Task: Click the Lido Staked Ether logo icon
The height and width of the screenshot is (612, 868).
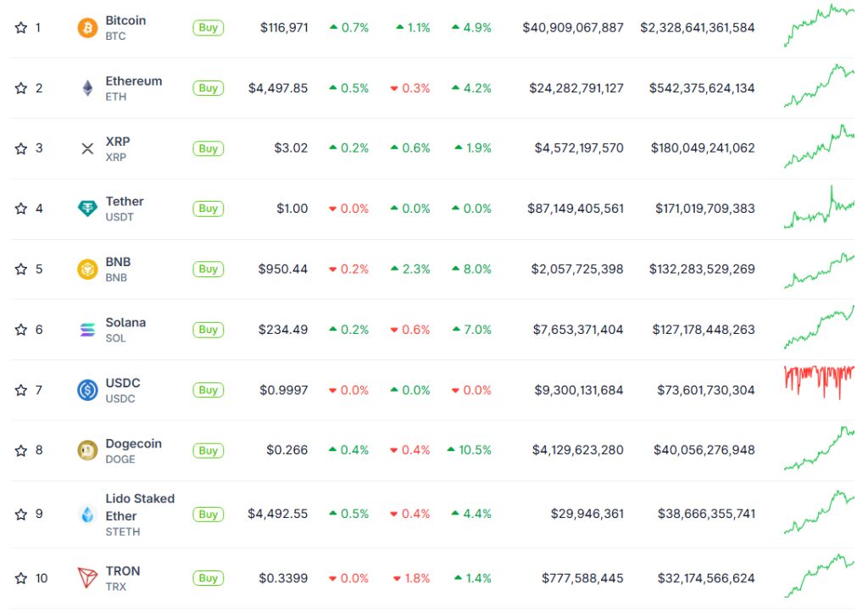Action: coord(87,514)
